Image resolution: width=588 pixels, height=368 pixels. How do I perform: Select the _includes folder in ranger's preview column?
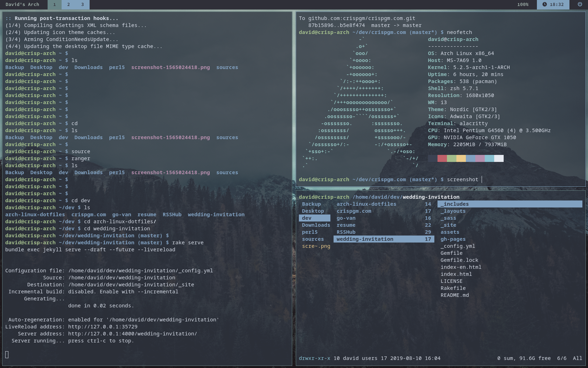coord(455,204)
